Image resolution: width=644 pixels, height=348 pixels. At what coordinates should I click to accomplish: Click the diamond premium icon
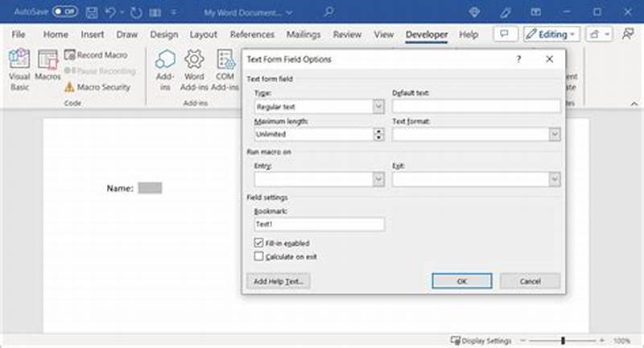(x=474, y=12)
